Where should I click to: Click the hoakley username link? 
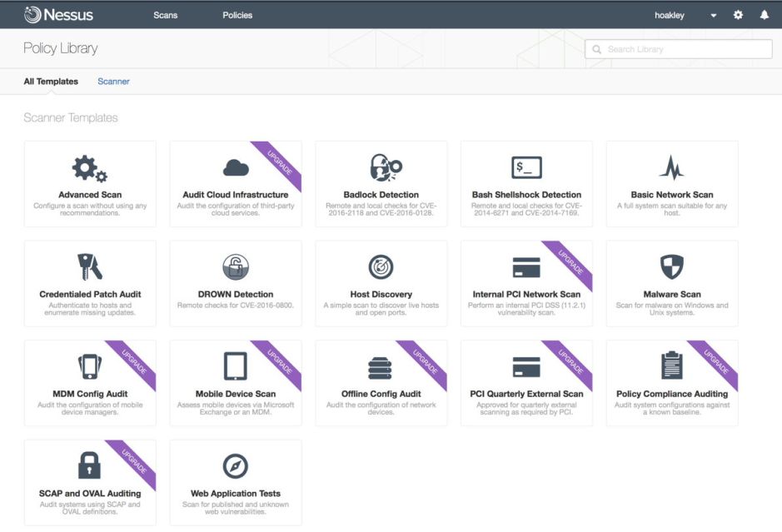point(670,15)
